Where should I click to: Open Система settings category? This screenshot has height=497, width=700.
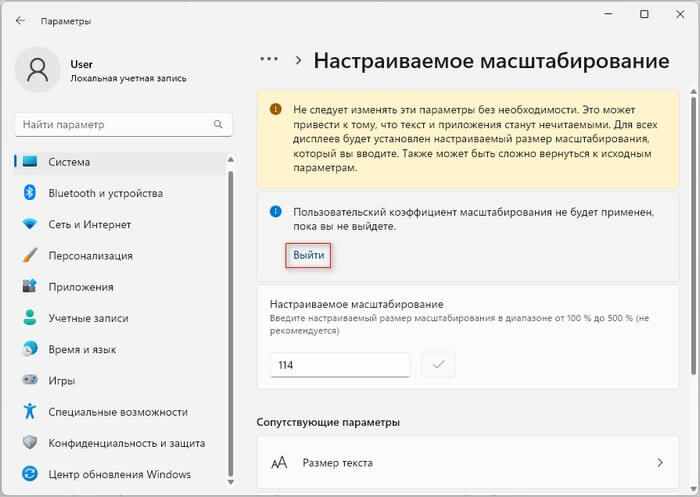(x=120, y=162)
